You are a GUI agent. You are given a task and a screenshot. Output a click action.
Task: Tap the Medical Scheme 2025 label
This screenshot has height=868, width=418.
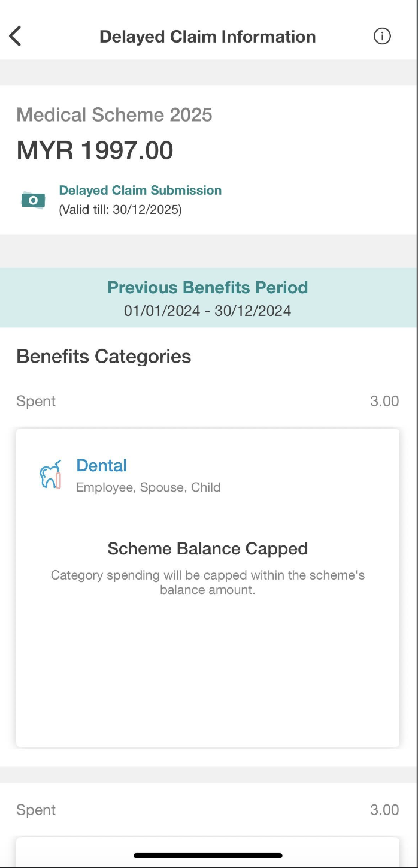click(x=114, y=114)
